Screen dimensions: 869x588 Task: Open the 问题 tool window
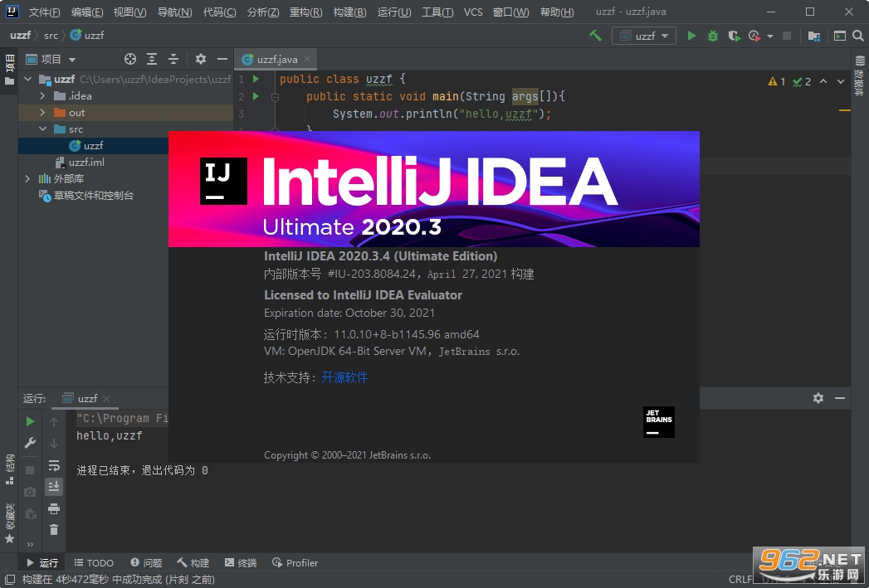click(146, 562)
